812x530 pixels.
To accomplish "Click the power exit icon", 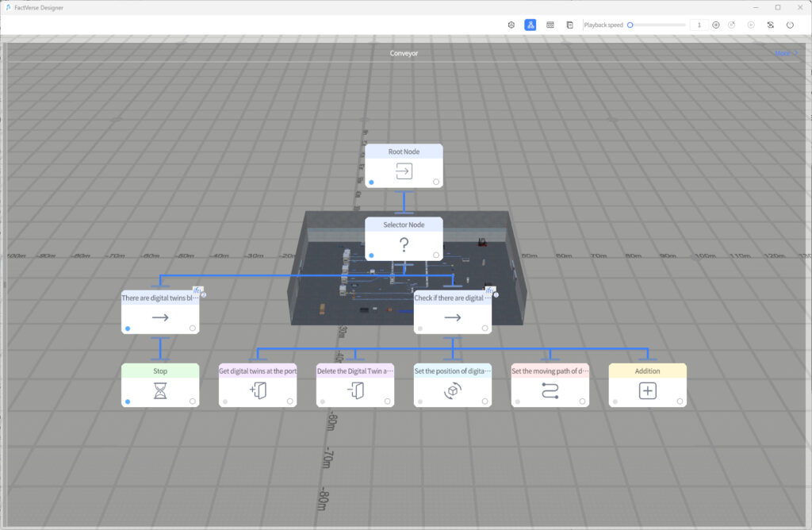I will point(790,25).
